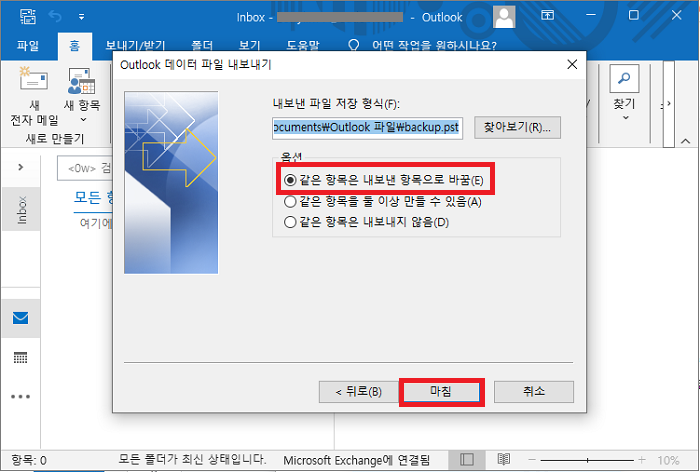Open the ribbon display options icon
Screen dimensions: 700x472
click(547, 16)
